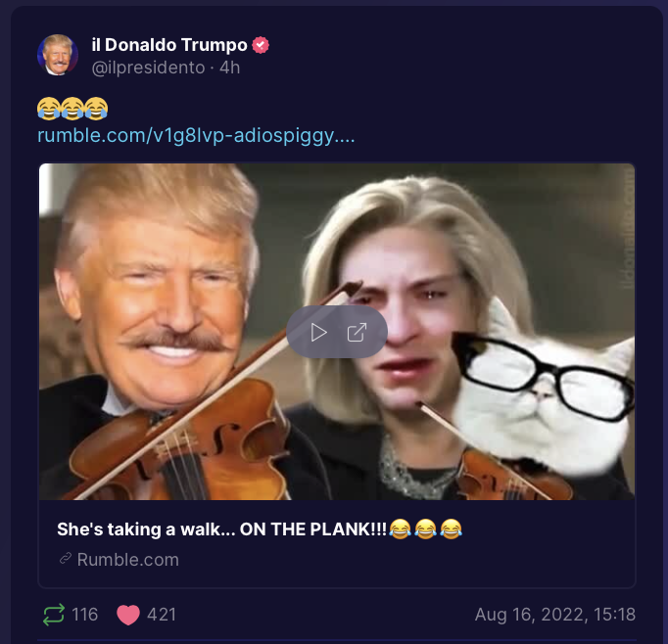This screenshot has width=668, height=644.
Task: Click the ReTruth arrows icon
Action: (54, 615)
